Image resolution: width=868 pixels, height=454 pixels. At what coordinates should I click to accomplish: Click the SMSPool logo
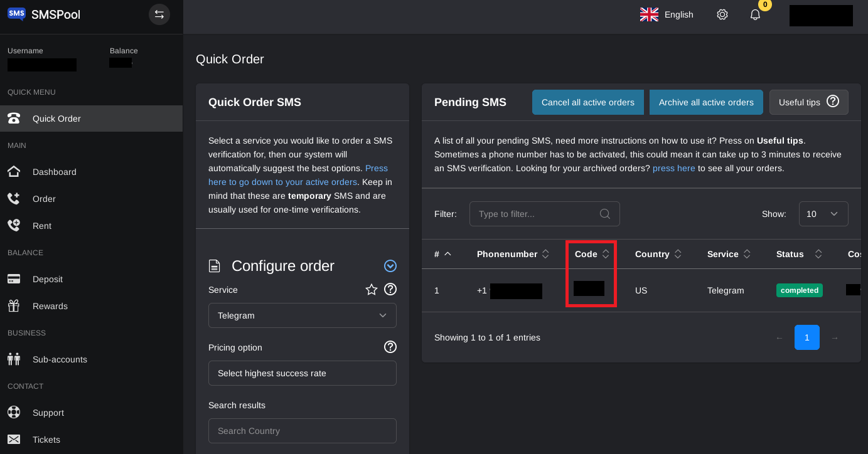[x=44, y=14]
